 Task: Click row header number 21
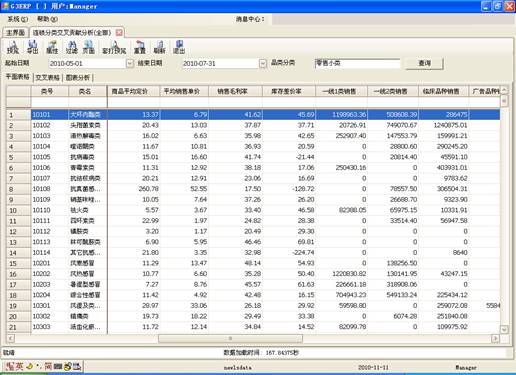(18, 327)
